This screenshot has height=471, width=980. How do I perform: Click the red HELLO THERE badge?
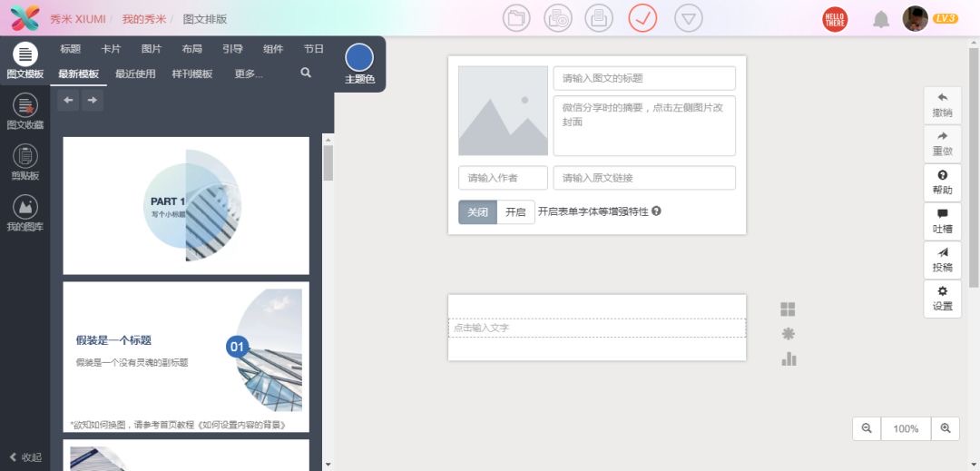[x=835, y=19]
